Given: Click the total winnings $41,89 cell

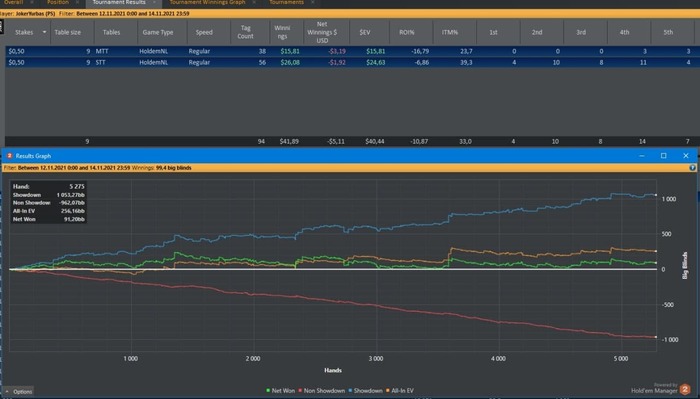Looking at the screenshot, I should pos(289,141).
